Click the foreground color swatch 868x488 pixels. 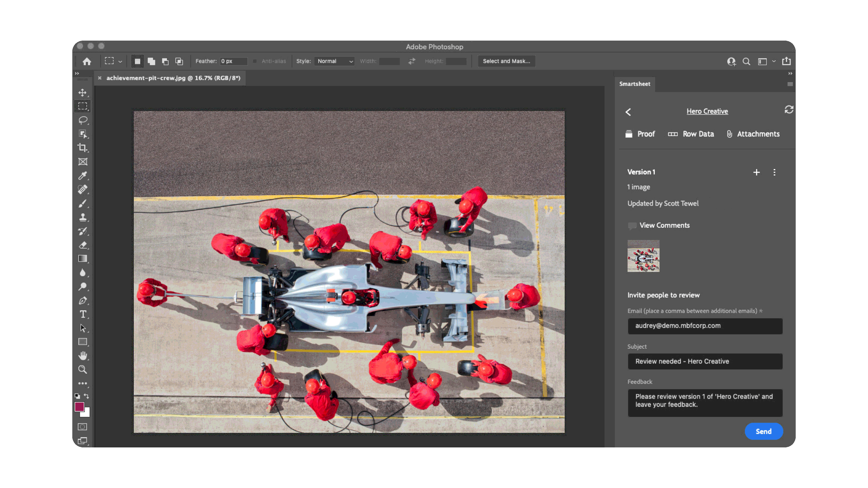point(80,407)
